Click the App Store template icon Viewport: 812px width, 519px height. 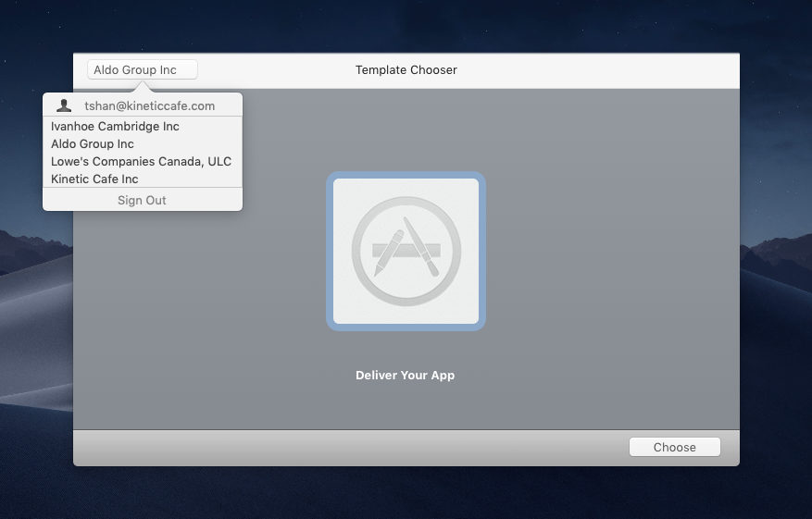click(406, 251)
